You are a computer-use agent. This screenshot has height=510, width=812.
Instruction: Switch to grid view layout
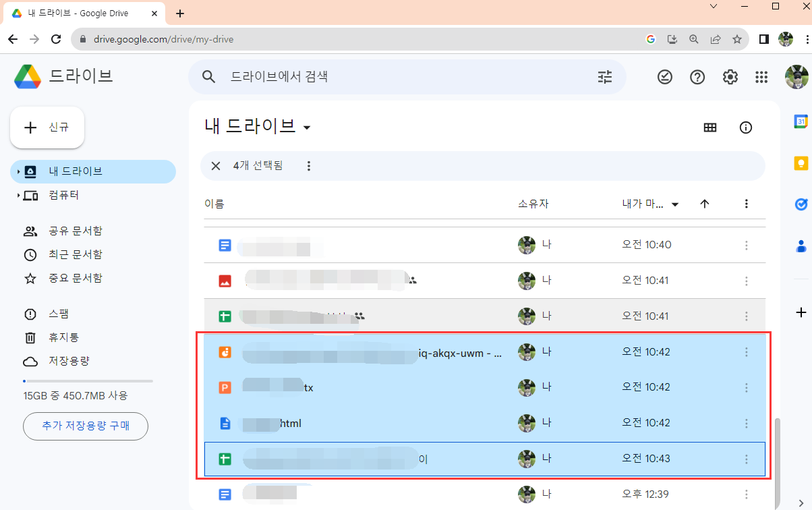coord(709,127)
